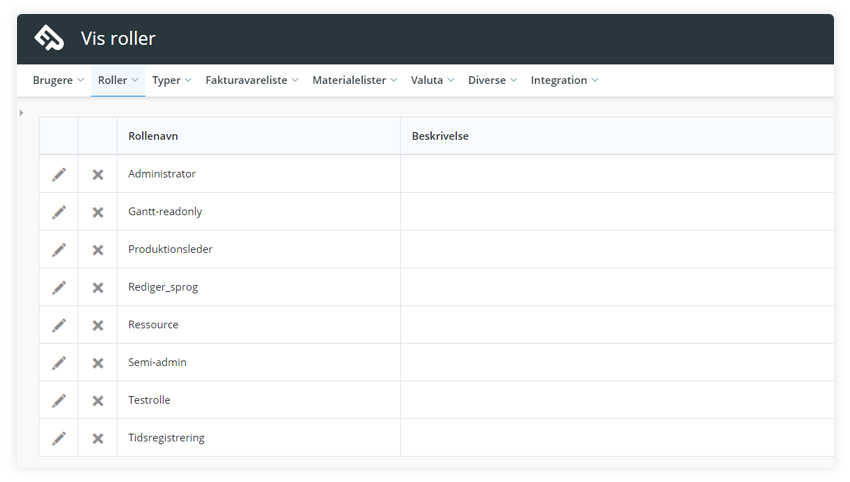The height and width of the screenshot is (482, 850).
Task: Select the Produktionsleder role name
Action: coord(170,249)
